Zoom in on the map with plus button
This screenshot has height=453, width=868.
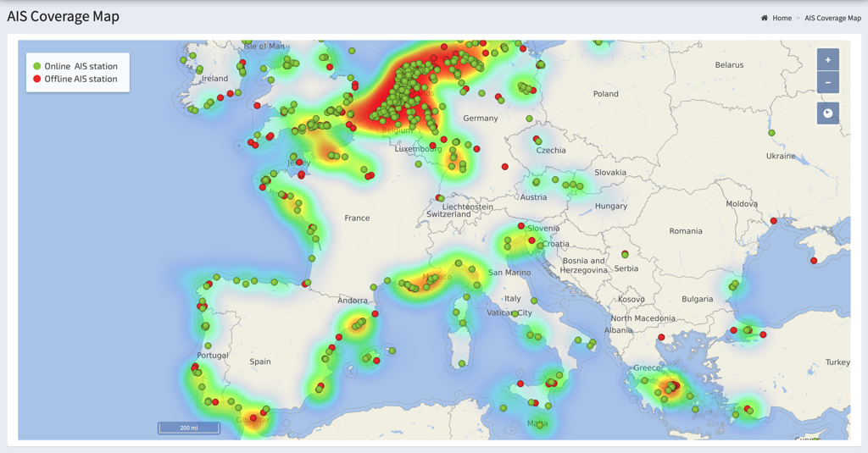827,60
